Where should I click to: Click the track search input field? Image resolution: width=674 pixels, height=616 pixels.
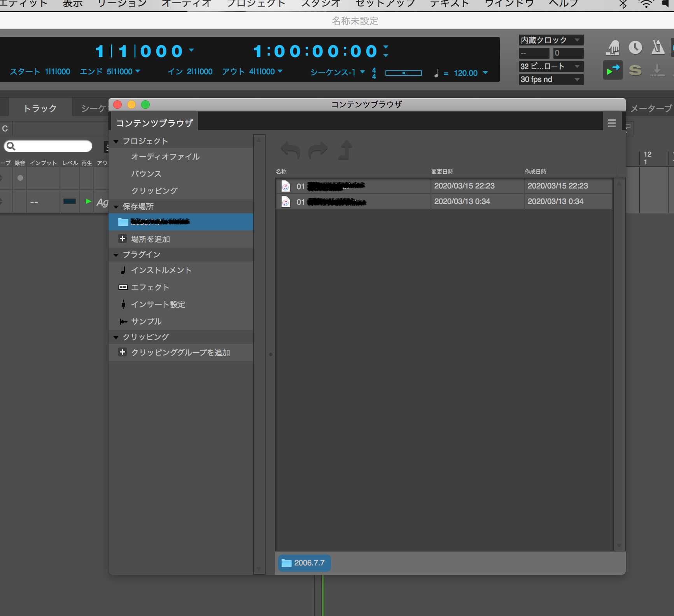click(53, 146)
